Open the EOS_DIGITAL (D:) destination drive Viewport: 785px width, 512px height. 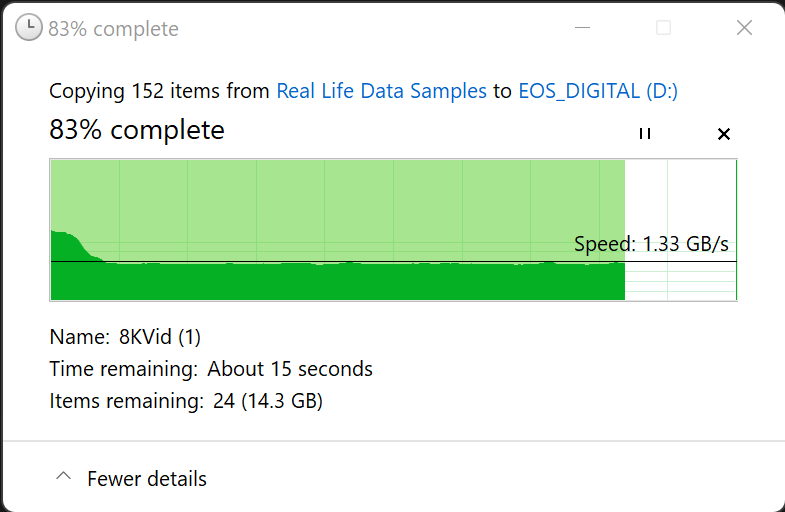click(x=598, y=91)
